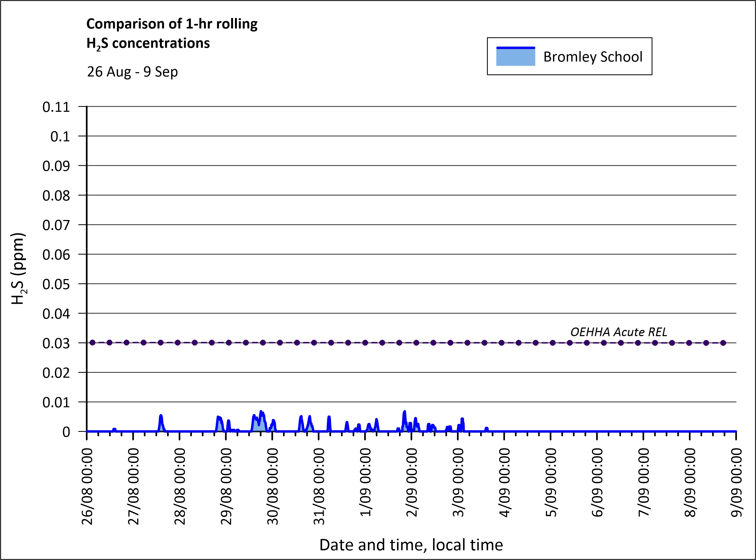Click the 0.07 y-axis tick label
Viewport: 756px width, 560px height.
(x=56, y=225)
